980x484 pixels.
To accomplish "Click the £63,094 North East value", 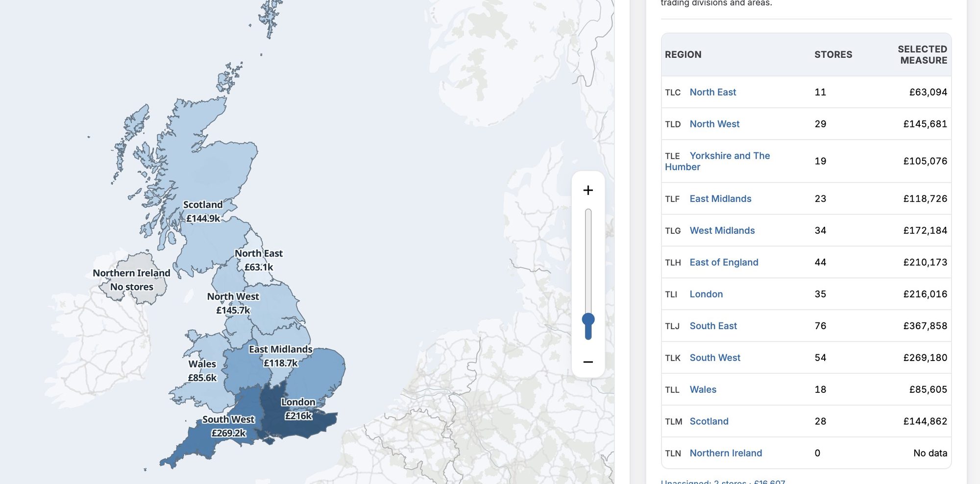I will (x=928, y=92).
